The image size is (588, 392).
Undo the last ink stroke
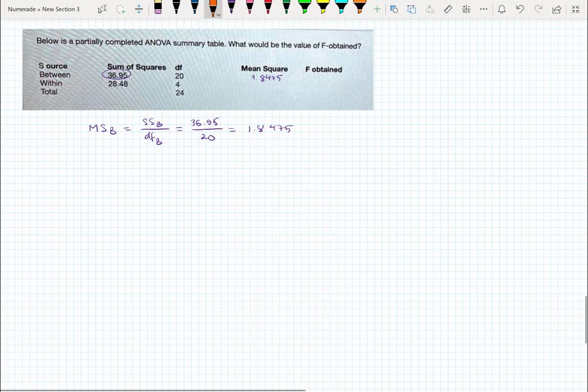(x=520, y=9)
